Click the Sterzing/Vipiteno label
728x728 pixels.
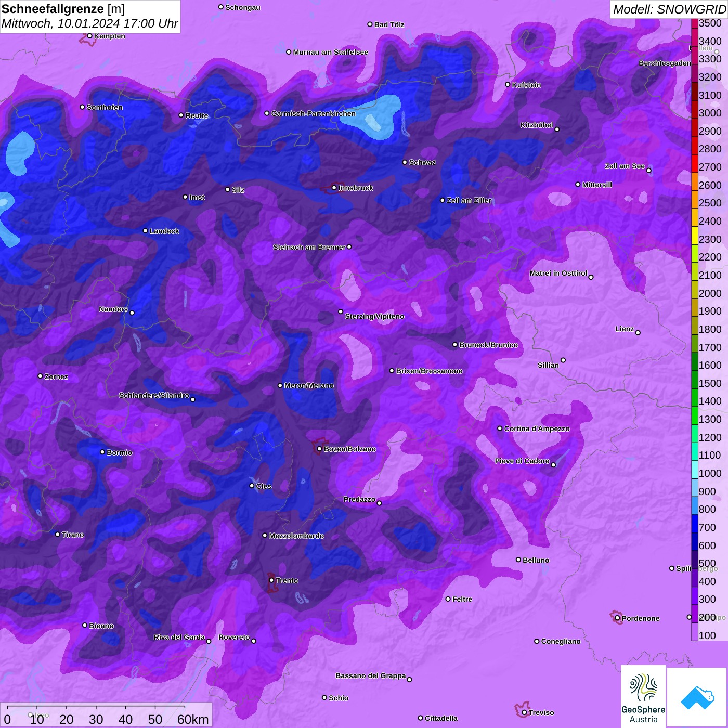point(374,316)
